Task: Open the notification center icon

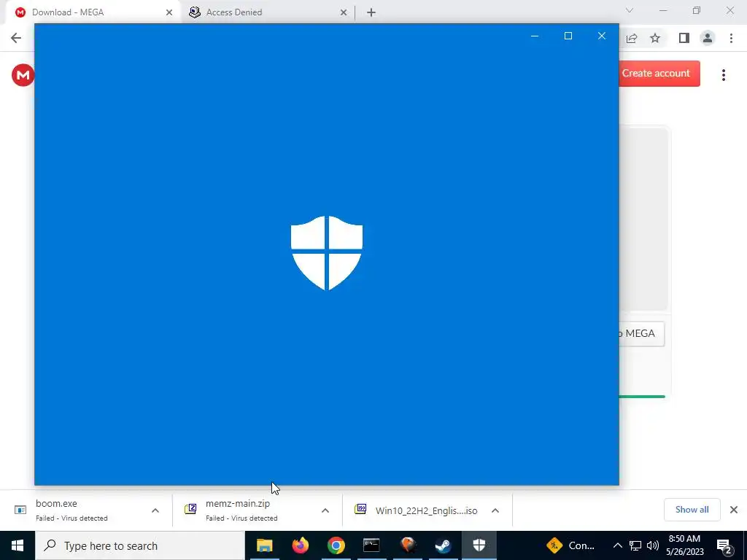Action: tap(724, 545)
